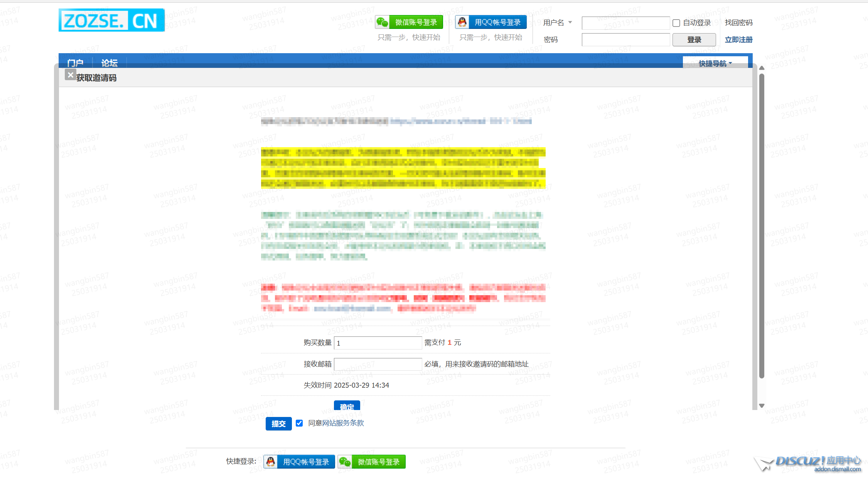Enable the 自动登录 checkbox

(x=676, y=23)
